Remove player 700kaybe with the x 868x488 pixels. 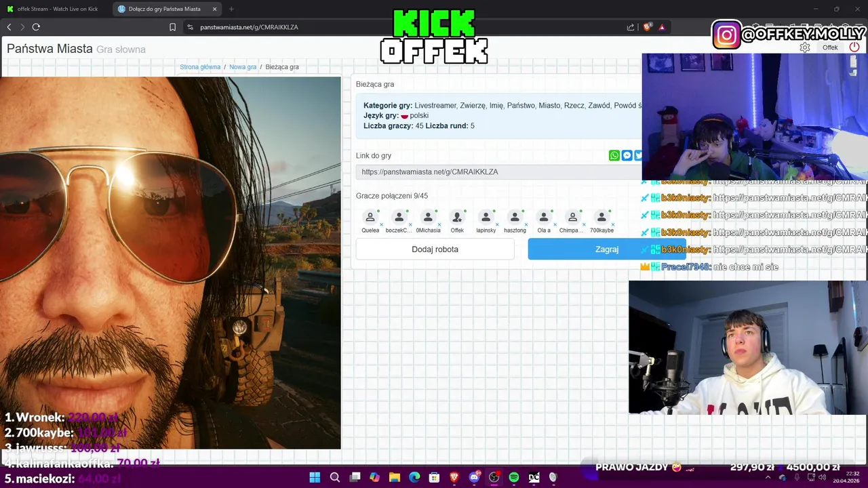pos(613,224)
